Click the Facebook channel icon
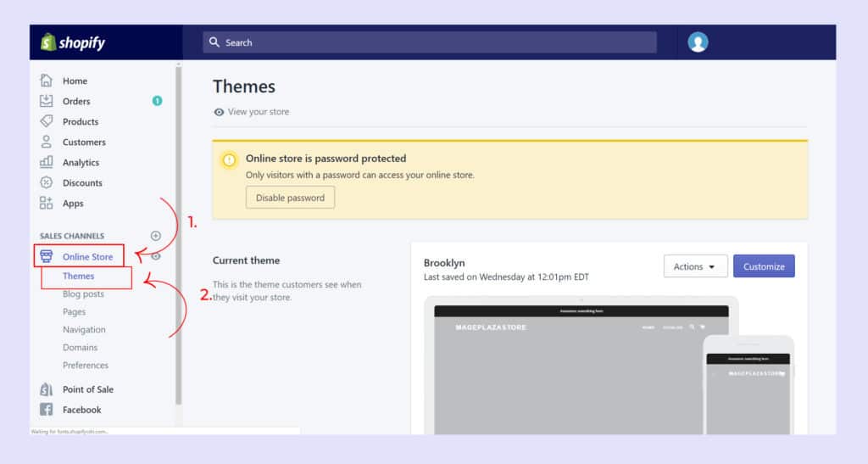This screenshot has height=464, width=868. pos(47,410)
